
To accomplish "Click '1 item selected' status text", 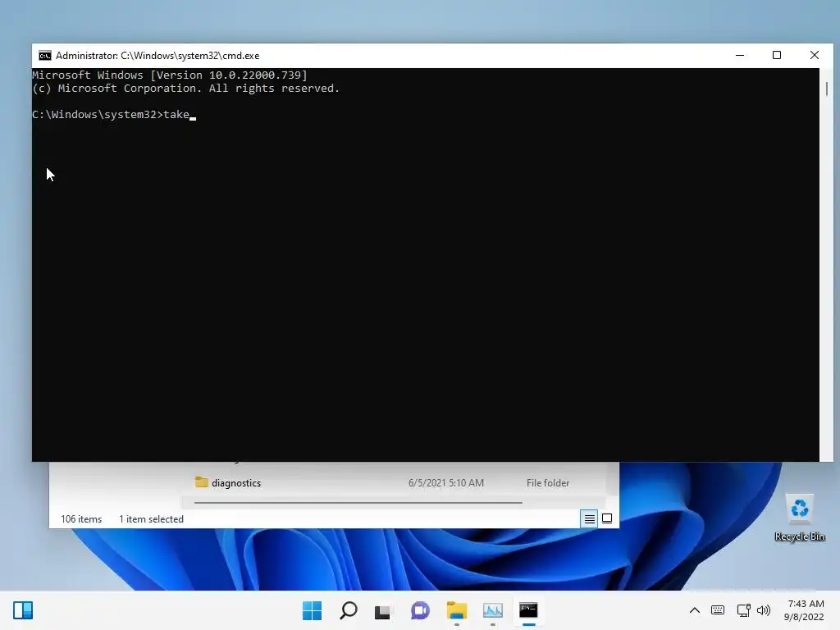I will click(151, 519).
